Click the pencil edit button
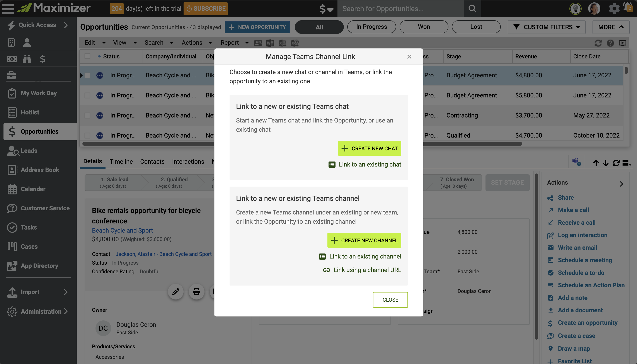This screenshot has width=637, height=364. (x=176, y=291)
